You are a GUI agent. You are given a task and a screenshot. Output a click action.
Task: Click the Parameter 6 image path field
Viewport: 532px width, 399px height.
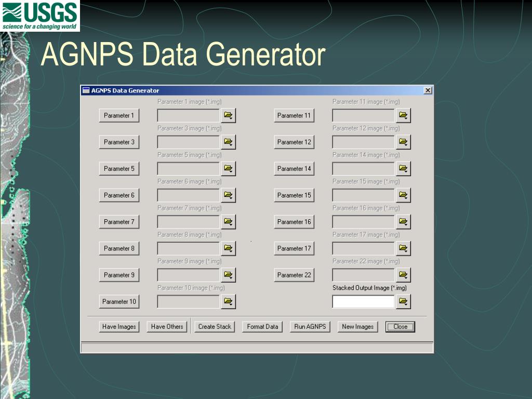(189, 195)
